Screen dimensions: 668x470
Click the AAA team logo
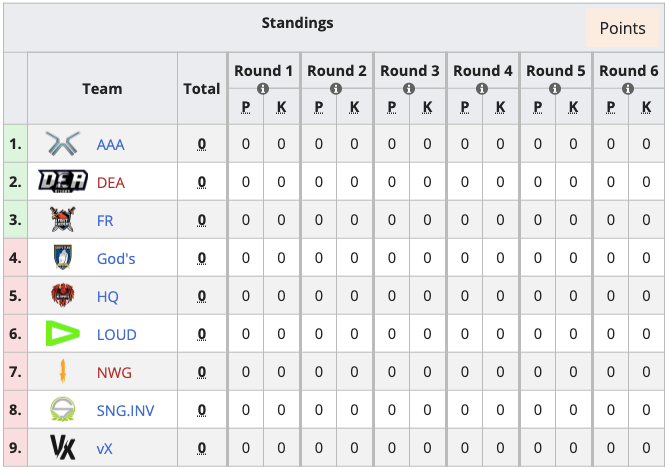[x=63, y=144]
